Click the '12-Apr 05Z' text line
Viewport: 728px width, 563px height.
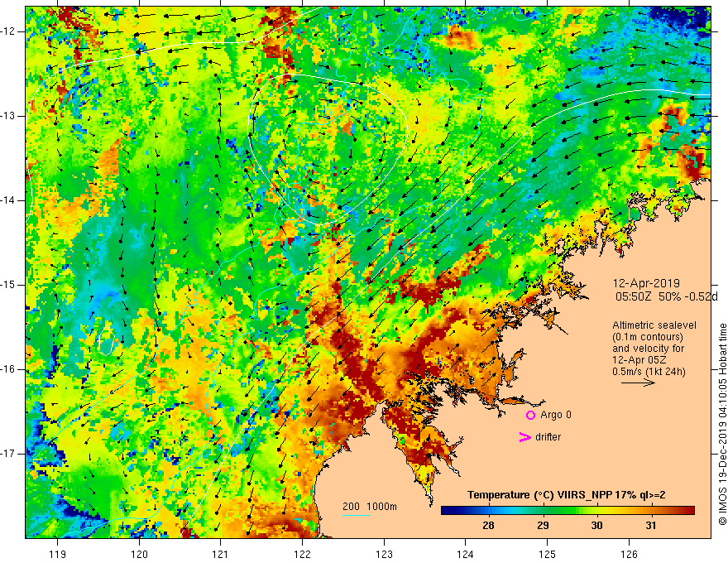click(x=640, y=360)
